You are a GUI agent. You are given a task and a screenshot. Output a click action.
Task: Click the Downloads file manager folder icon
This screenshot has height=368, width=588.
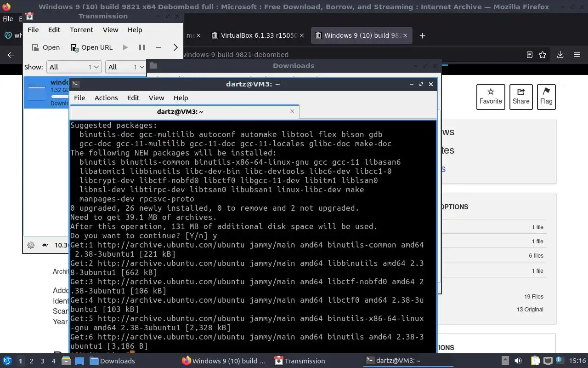[153, 66]
